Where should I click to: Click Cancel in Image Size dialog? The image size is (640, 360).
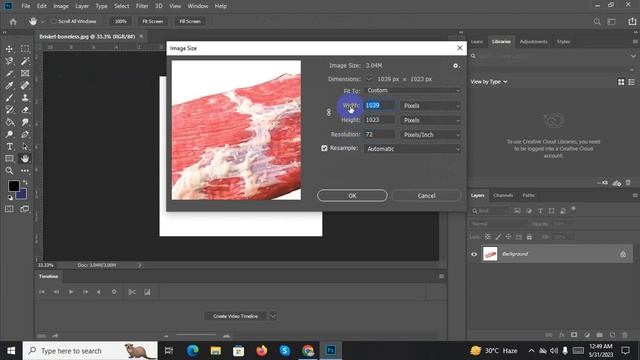(427, 196)
